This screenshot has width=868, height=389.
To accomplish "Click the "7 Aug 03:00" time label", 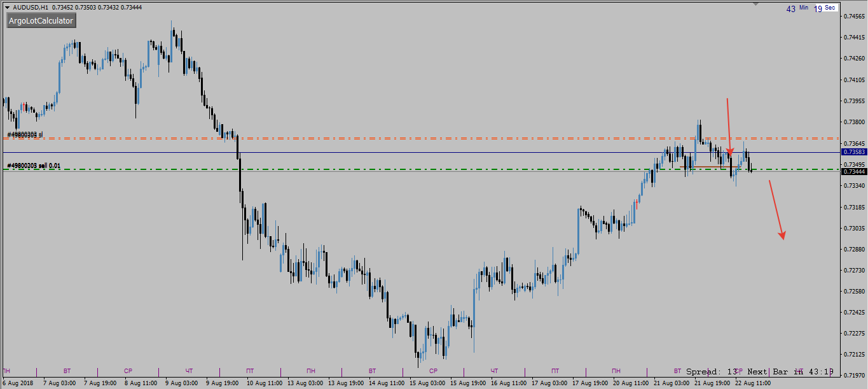I will tap(59, 383).
